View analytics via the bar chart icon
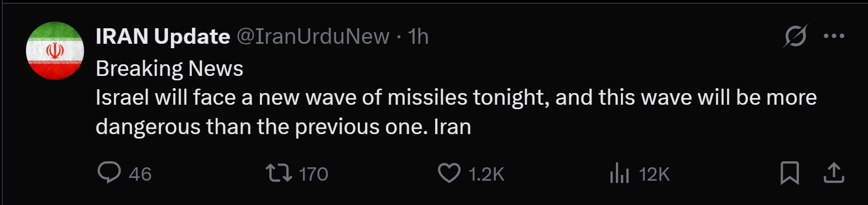Screen dimensions: 868x205 (619, 173)
